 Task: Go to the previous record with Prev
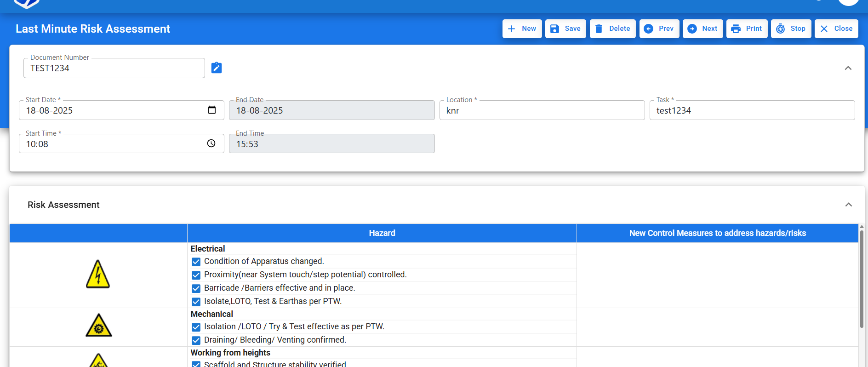[659, 29]
